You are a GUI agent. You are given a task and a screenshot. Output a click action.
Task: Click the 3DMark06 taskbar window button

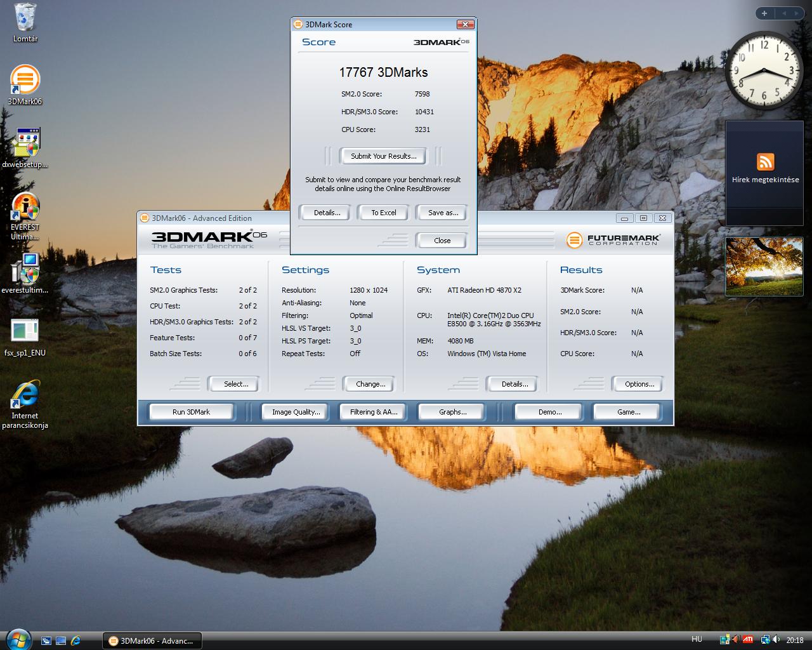pyautogui.click(x=152, y=640)
